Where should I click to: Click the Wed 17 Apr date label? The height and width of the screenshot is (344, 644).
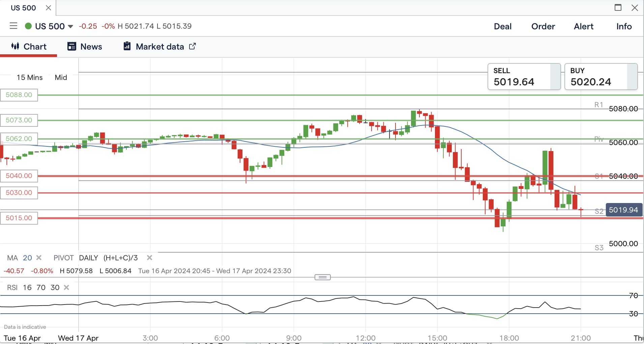[78, 338]
